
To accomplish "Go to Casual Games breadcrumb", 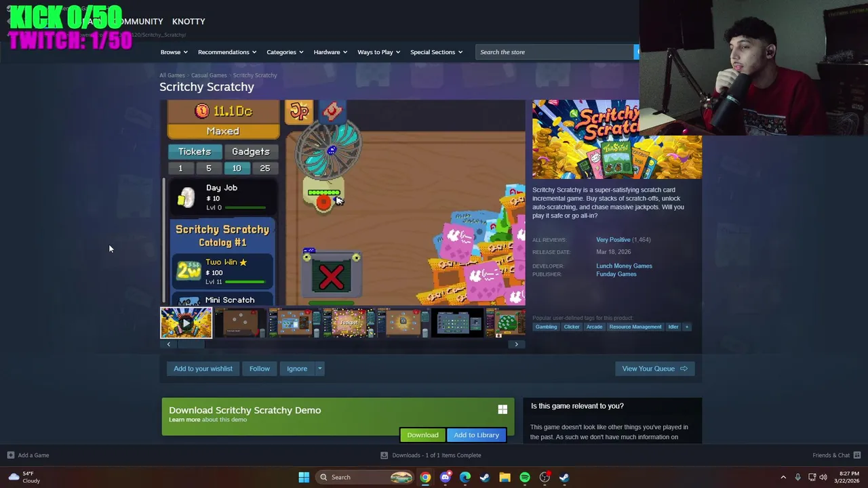I will pyautogui.click(x=209, y=75).
